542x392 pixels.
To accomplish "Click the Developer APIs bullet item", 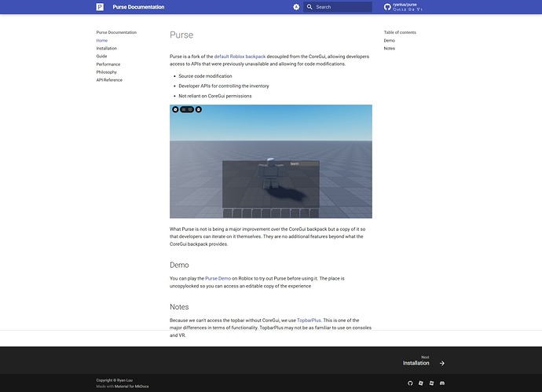I will [x=224, y=86].
